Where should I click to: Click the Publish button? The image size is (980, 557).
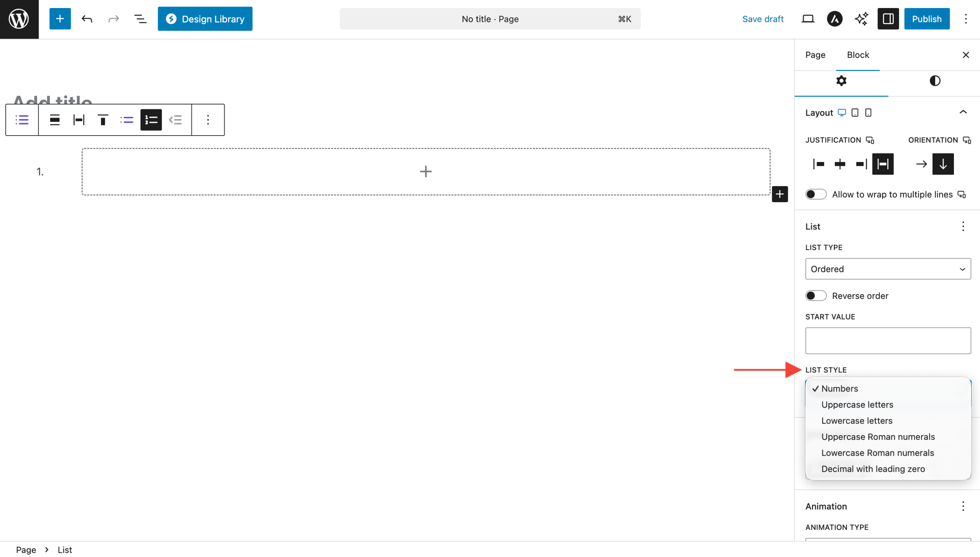point(926,19)
